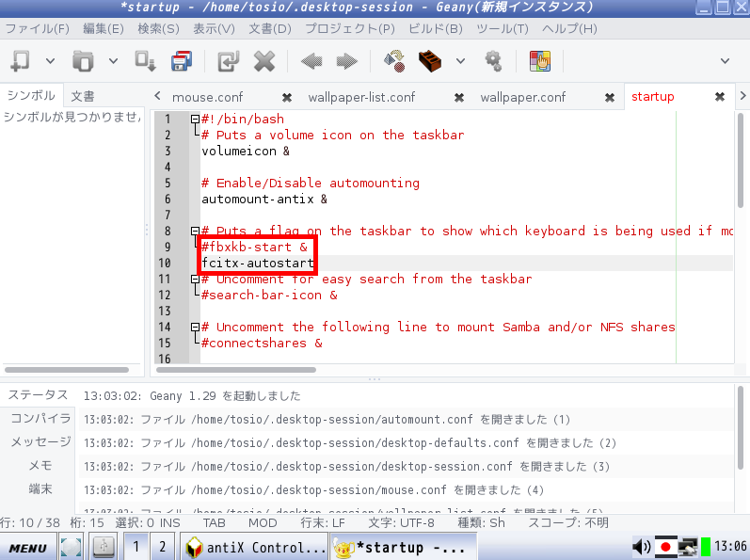Screen dimensions: 750x560
Task: Select the startup document tab
Action: (653, 97)
